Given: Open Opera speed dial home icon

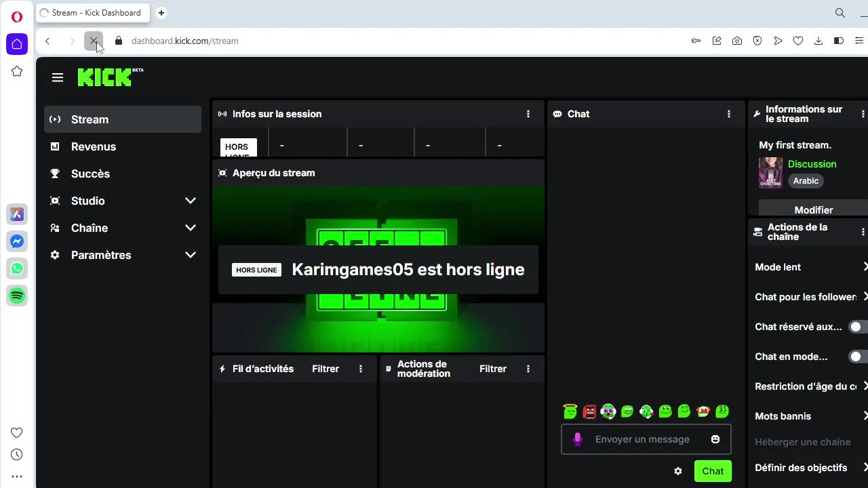Looking at the screenshot, I should tap(17, 44).
